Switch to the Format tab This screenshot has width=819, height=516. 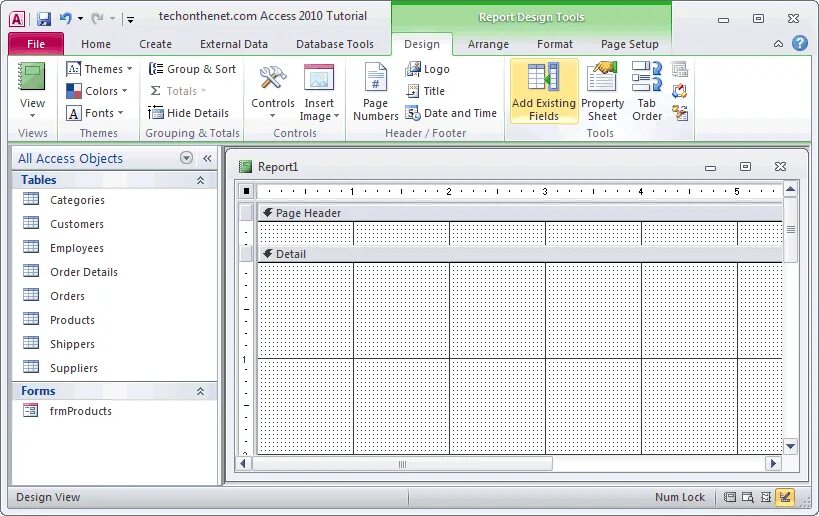(555, 44)
